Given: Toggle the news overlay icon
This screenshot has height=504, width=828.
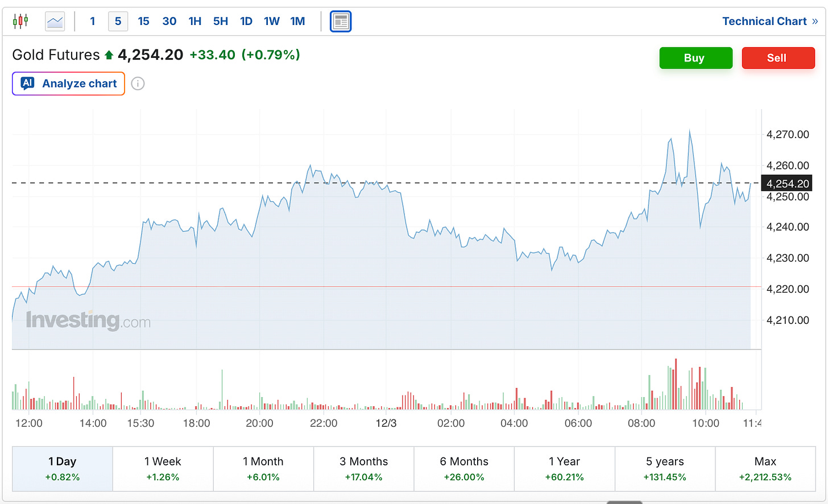Looking at the screenshot, I should [x=341, y=22].
